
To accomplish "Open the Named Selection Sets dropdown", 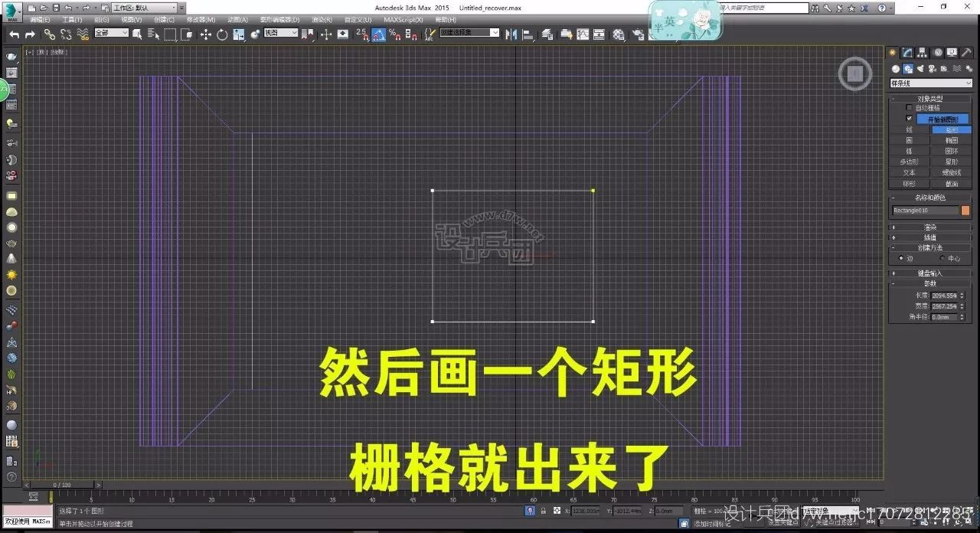I will coord(469,33).
